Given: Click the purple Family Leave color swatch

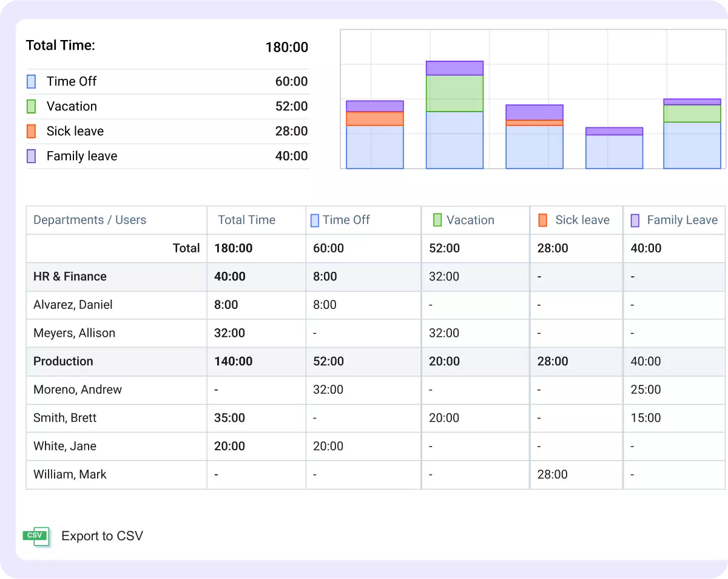Looking at the screenshot, I should point(636,220).
